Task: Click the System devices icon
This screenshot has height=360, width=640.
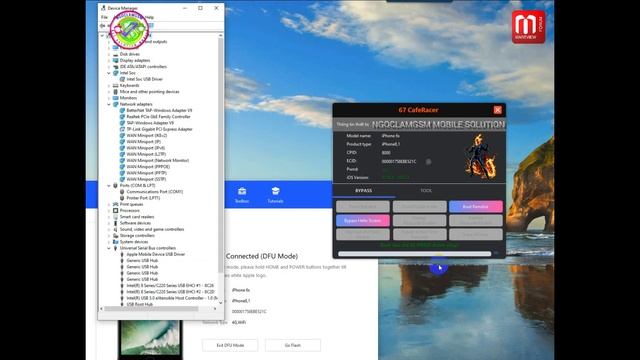Action: 116,242
